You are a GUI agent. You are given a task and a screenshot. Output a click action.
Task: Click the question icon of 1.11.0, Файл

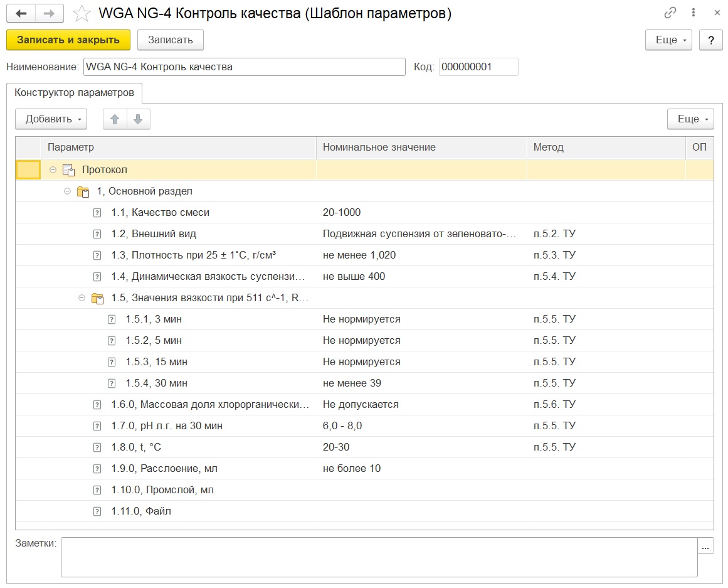97,512
